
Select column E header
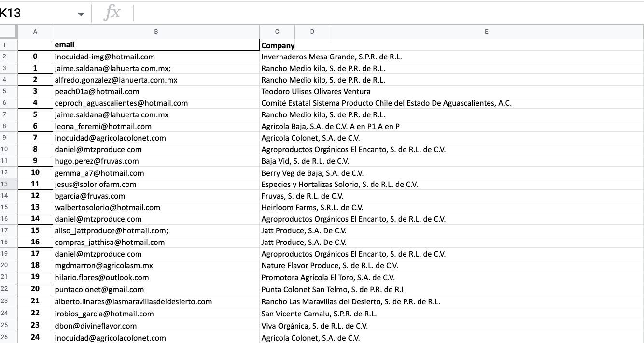487,32
